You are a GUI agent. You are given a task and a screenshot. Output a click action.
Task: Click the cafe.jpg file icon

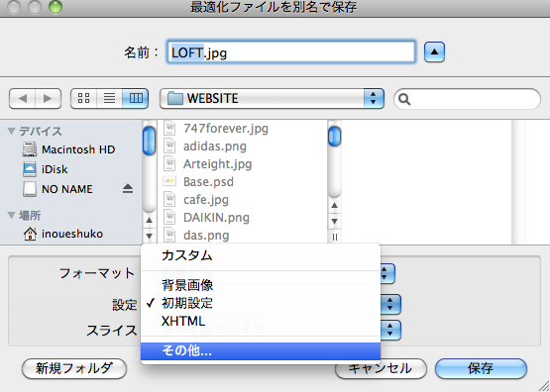click(169, 199)
